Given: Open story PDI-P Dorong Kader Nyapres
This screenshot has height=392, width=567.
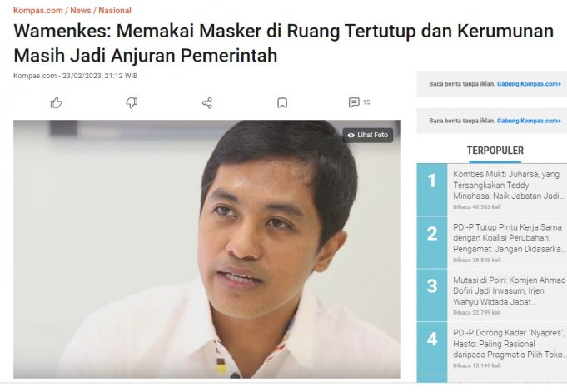Looking at the screenshot, I should pos(509,344).
